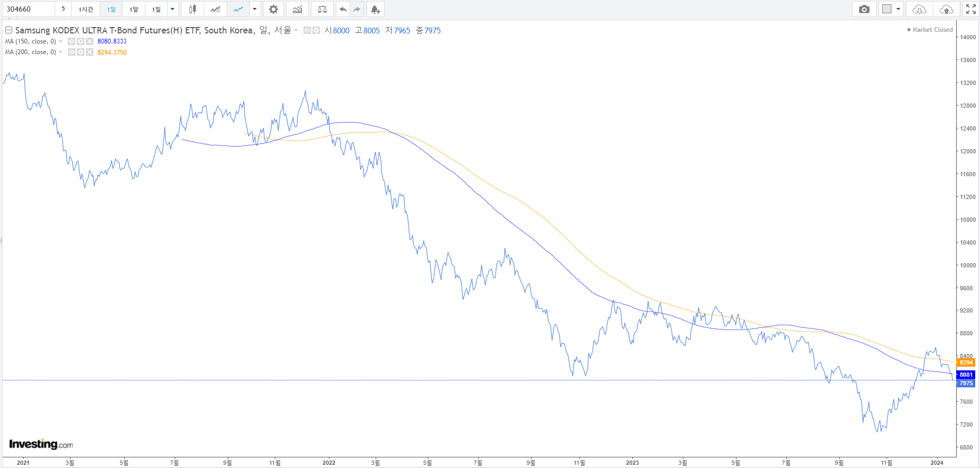Click the load chart cloud icon

(x=920, y=9)
